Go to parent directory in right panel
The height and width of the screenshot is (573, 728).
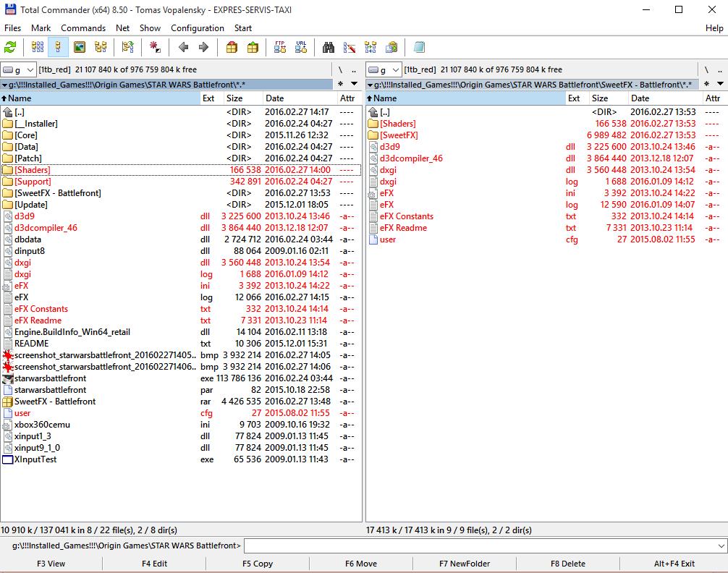[x=719, y=69]
